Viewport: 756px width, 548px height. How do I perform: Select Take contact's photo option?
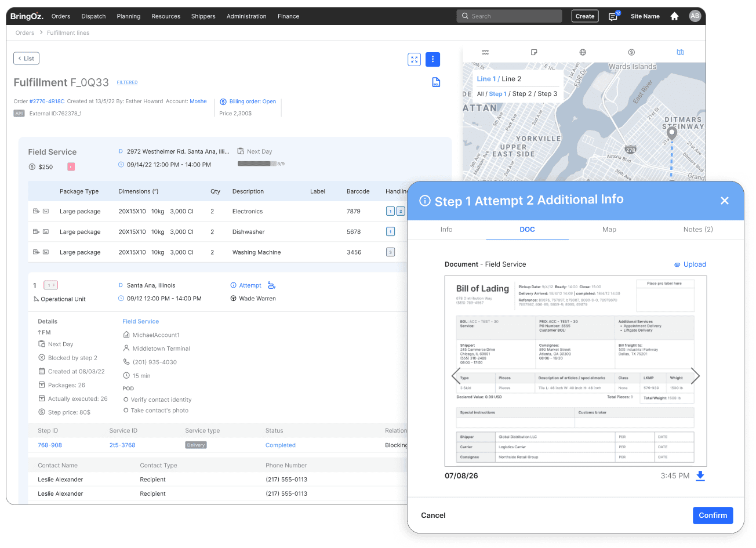point(156,411)
